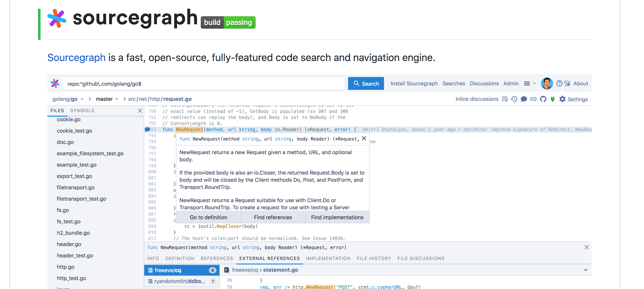Open Settings gear icon
The width and height of the screenshot is (644, 289).
pyautogui.click(x=562, y=99)
